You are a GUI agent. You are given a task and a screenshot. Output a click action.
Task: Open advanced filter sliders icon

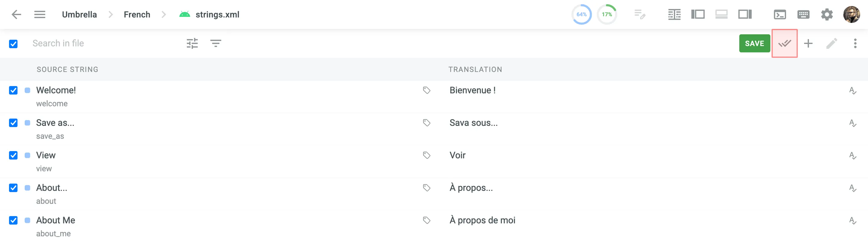(192, 43)
